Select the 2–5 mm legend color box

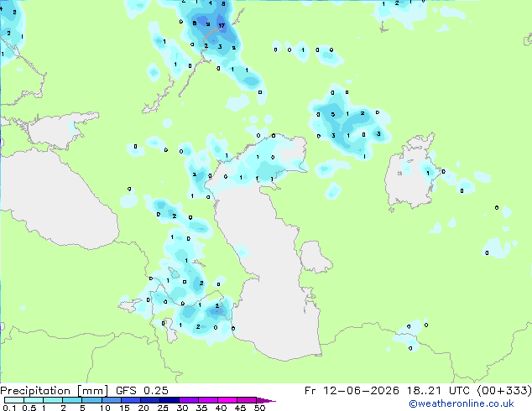click(x=72, y=400)
